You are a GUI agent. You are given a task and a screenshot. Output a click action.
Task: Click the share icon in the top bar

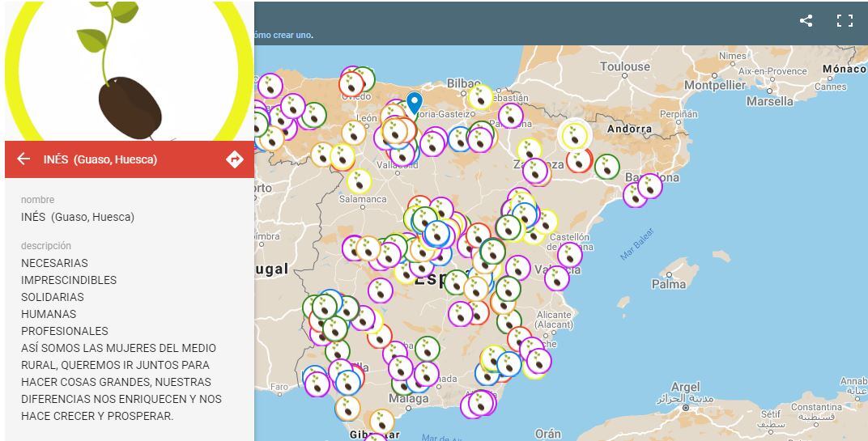coord(806,21)
